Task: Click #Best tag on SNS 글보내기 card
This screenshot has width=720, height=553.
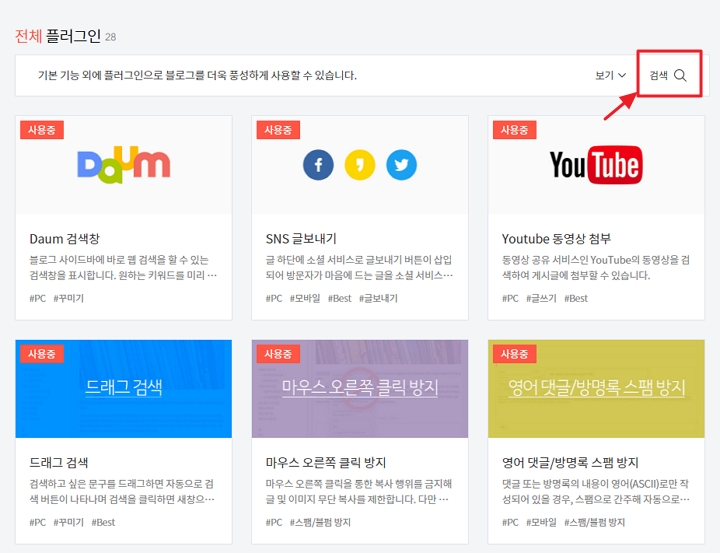Action: (x=339, y=299)
